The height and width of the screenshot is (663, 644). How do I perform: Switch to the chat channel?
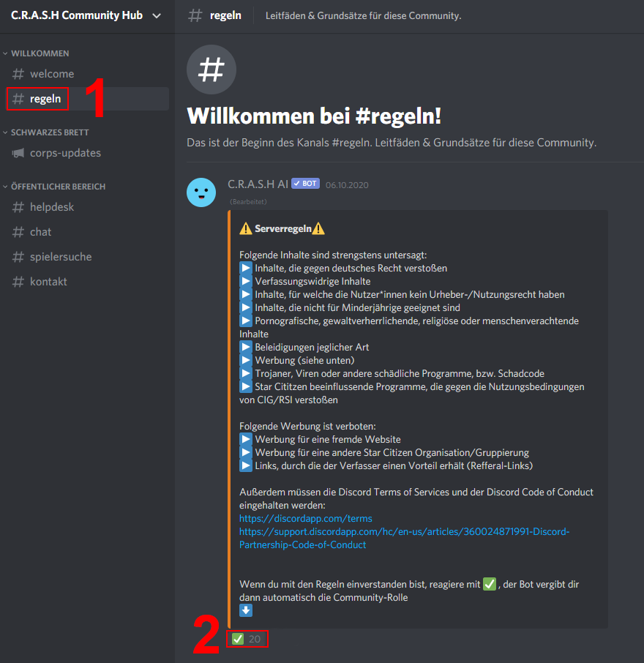(87, 232)
